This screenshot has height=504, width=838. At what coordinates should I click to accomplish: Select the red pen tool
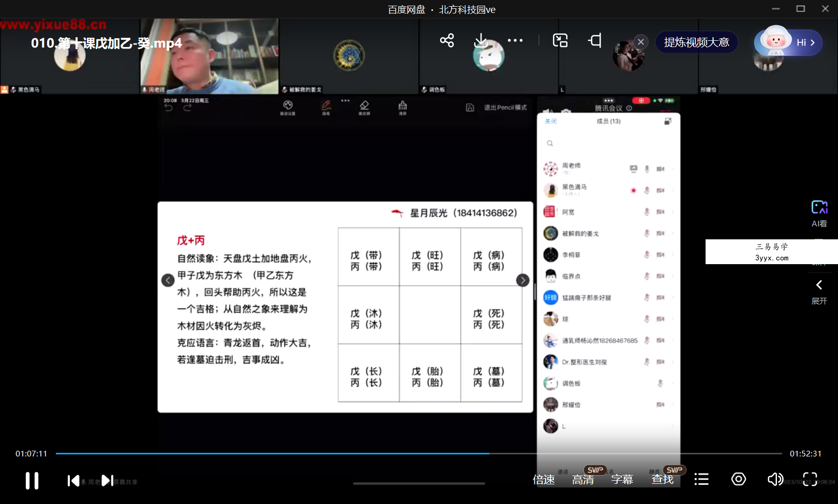pyautogui.click(x=326, y=107)
